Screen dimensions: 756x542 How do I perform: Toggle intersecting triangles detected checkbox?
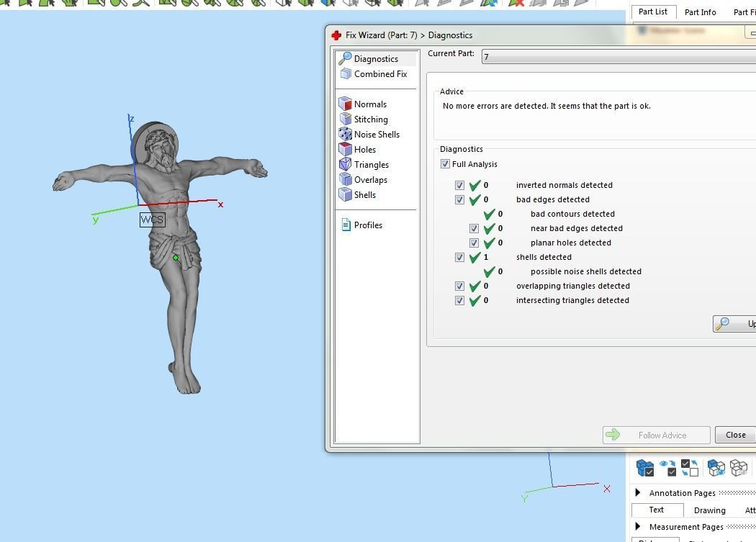coord(459,300)
